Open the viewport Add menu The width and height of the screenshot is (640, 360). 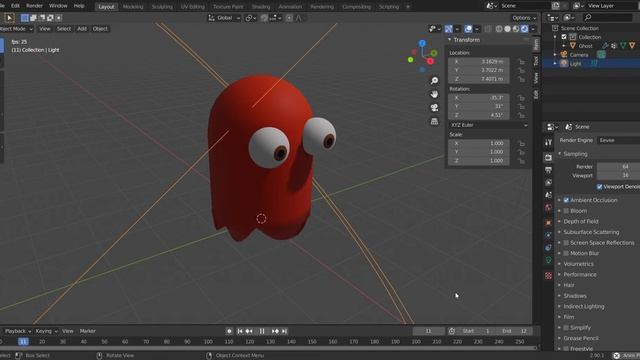[82, 29]
